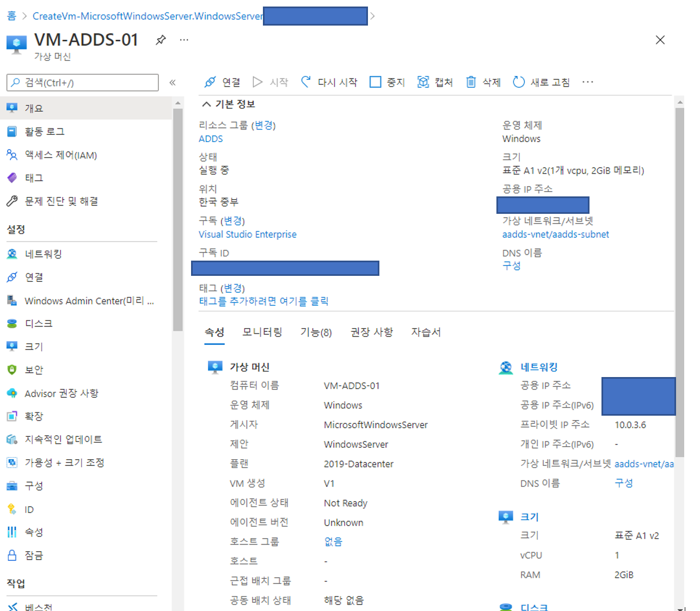Click the 홈 breadcrumb link
The height and width of the screenshot is (611, 700).
[x=11, y=16]
